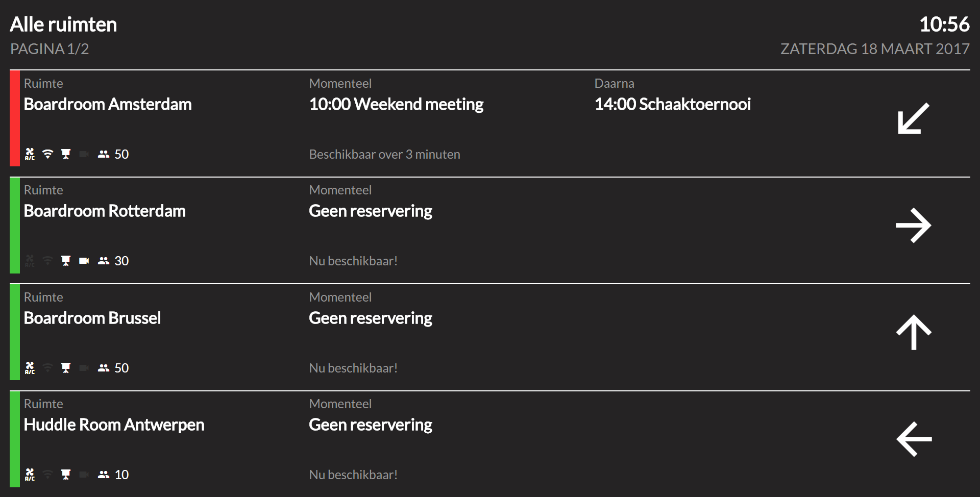Click Geen reservering for Boardroom Brussel
980x497 pixels.
click(371, 318)
